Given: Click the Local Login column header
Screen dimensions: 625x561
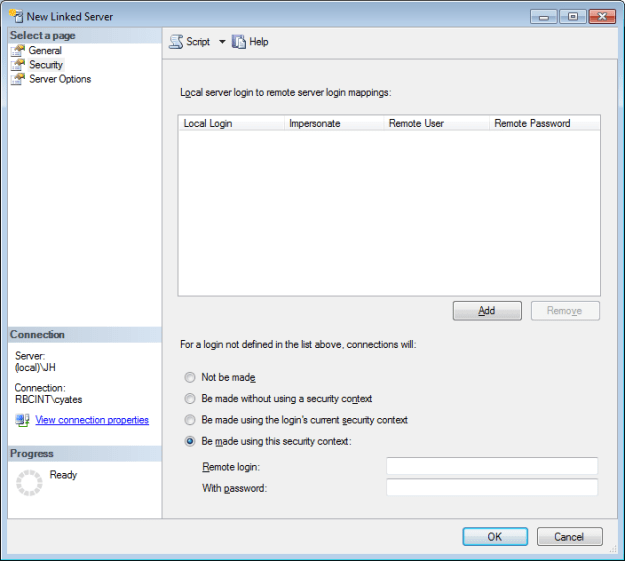Looking at the screenshot, I should [x=208, y=124].
